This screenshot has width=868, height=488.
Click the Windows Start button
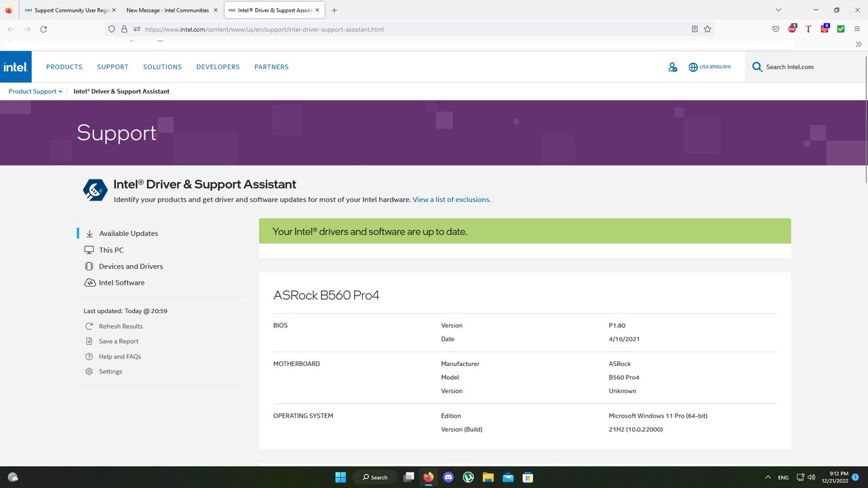click(340, 477)
